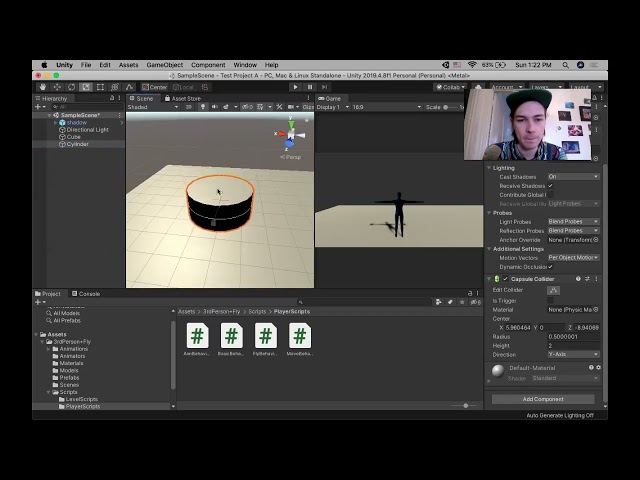The height and width of the screenshot is (480, 640).
Task: Search by label in Project panel
Action: (x=450, y=302)
